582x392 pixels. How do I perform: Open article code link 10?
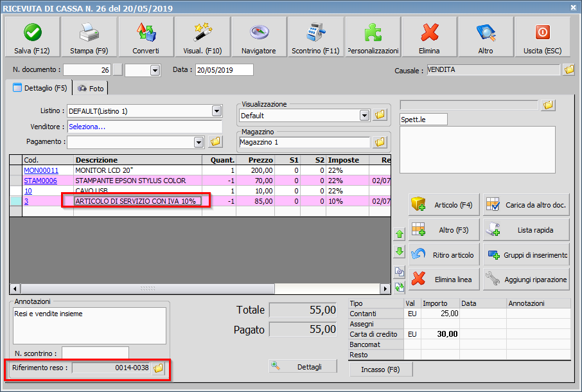(28, 191)
